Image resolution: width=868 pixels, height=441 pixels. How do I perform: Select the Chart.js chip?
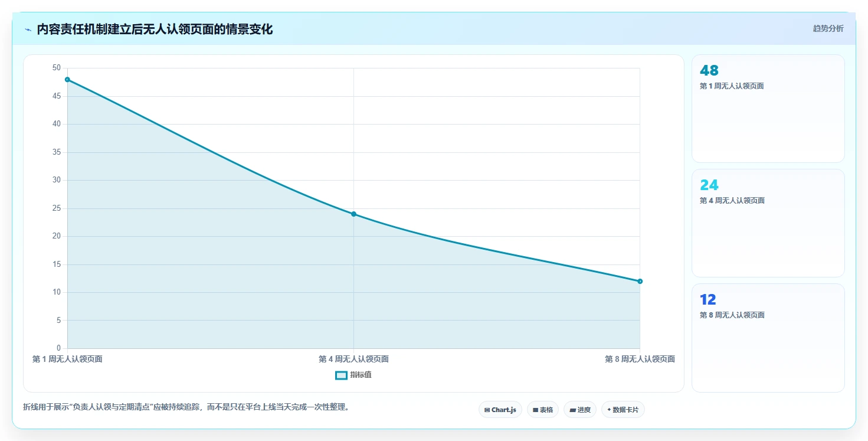point(500,410)
